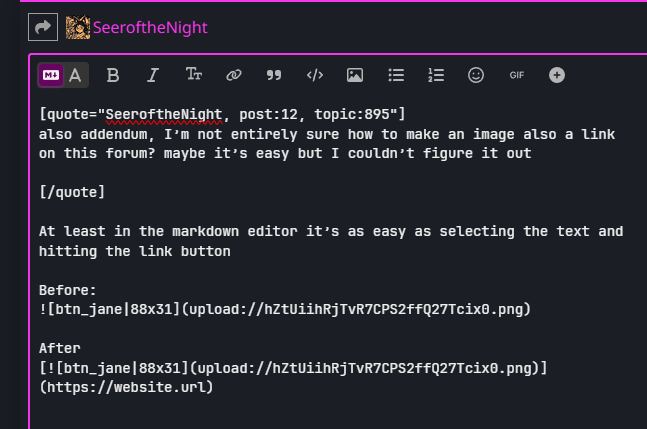Click the "Before:" line in the composer
The height and width of the screenshot is (429, 647).
68,289
